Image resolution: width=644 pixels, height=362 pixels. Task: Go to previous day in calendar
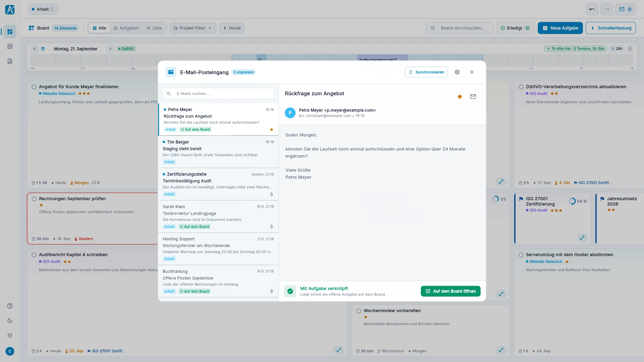(x=35, y=49)
